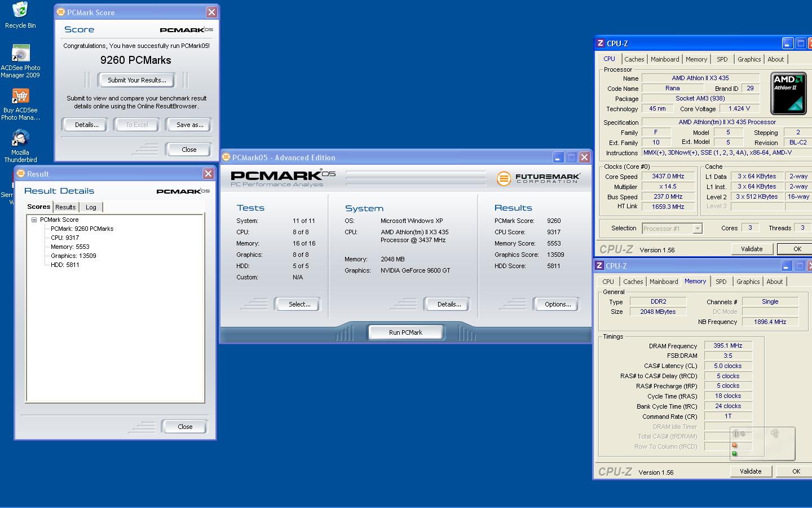
Task: Click the memory Type DDR2 field
Action: point(658,301)
